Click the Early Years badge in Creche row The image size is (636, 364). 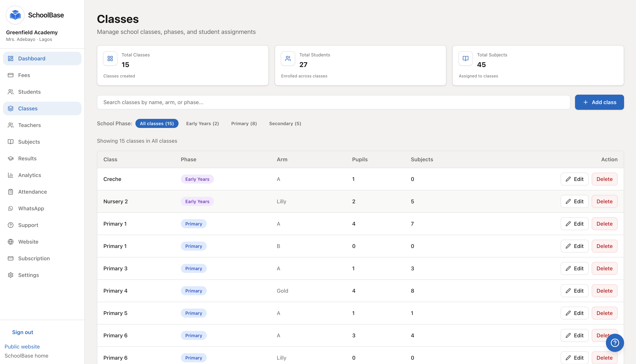point(197,179)
